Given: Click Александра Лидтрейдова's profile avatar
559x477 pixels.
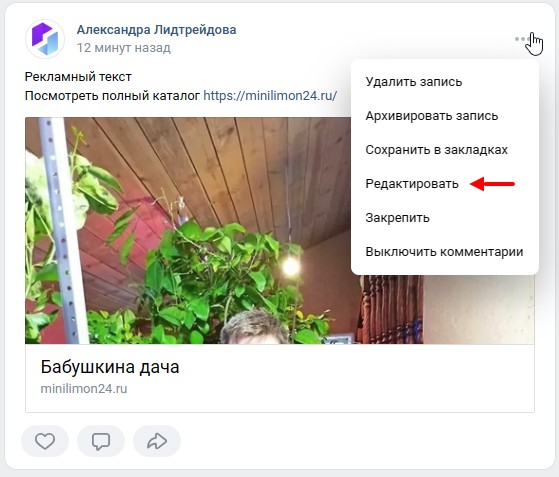Looking at the screenshot, I should pyautogui.click(x=45, y=39).
